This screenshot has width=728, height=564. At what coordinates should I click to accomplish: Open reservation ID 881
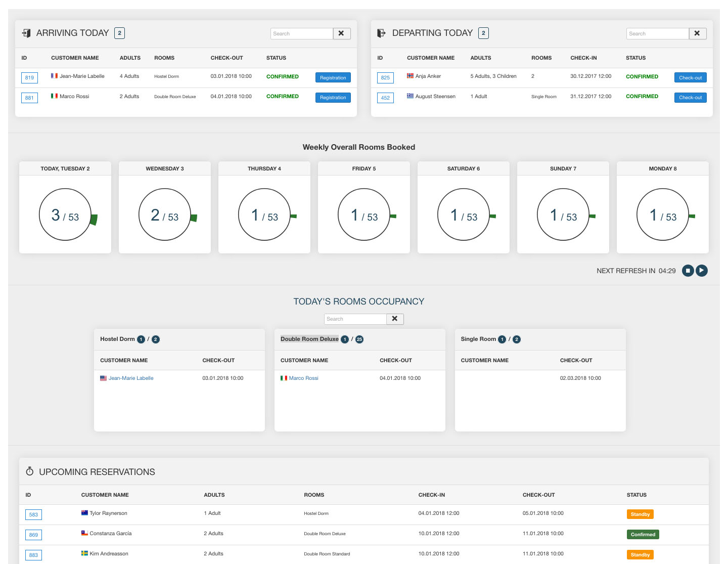(29, 98)
